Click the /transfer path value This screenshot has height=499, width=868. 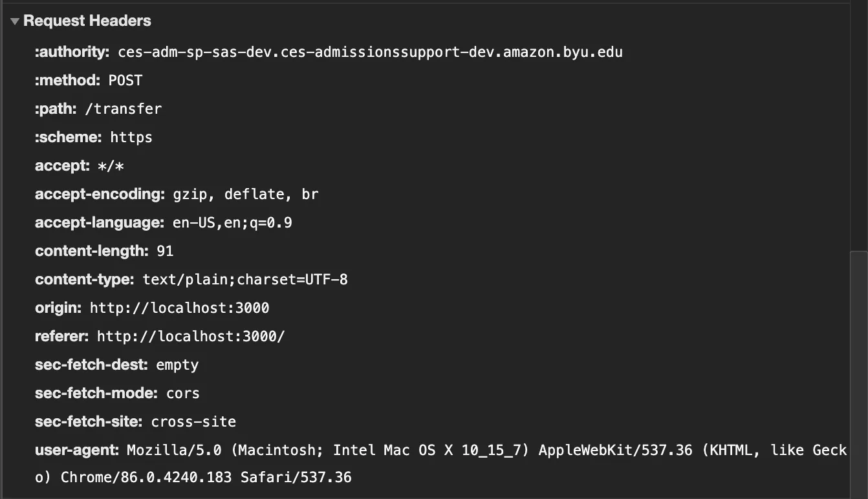click(124, 109)
